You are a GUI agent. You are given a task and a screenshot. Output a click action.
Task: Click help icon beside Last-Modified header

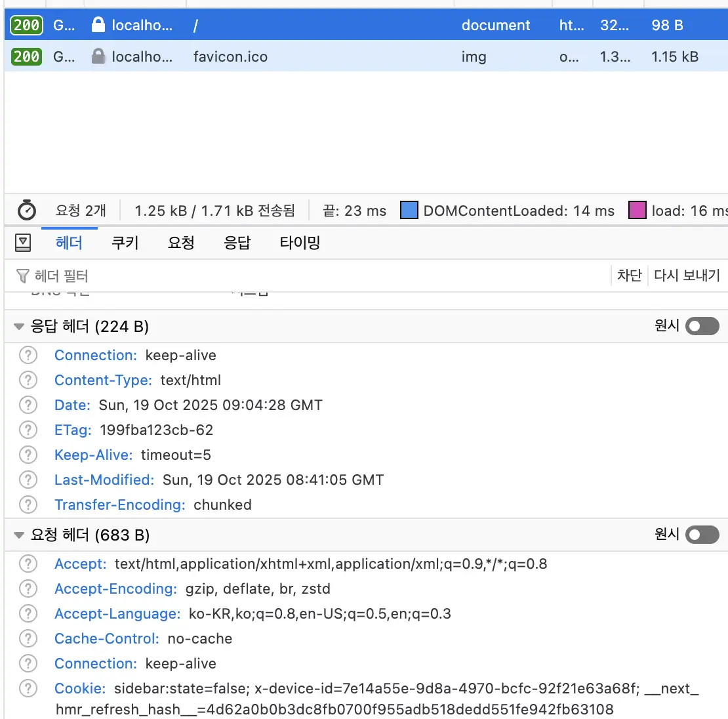[28, 480]
